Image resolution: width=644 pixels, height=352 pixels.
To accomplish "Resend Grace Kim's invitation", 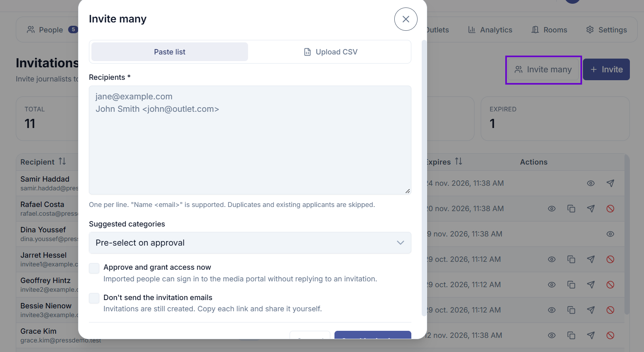I will coord(591,335).
